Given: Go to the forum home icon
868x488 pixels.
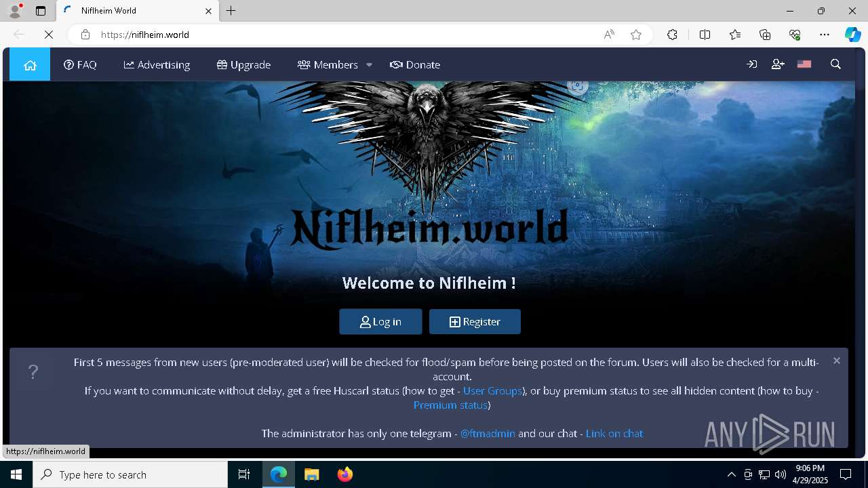Looking at the screenshot, I should (x=30, y=65).
